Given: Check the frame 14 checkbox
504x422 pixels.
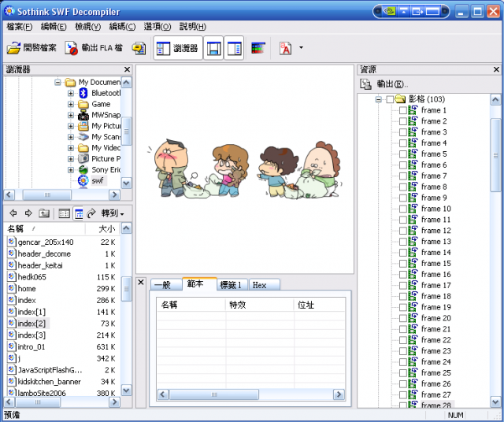Looking at the screenshot, I should 403,253.
